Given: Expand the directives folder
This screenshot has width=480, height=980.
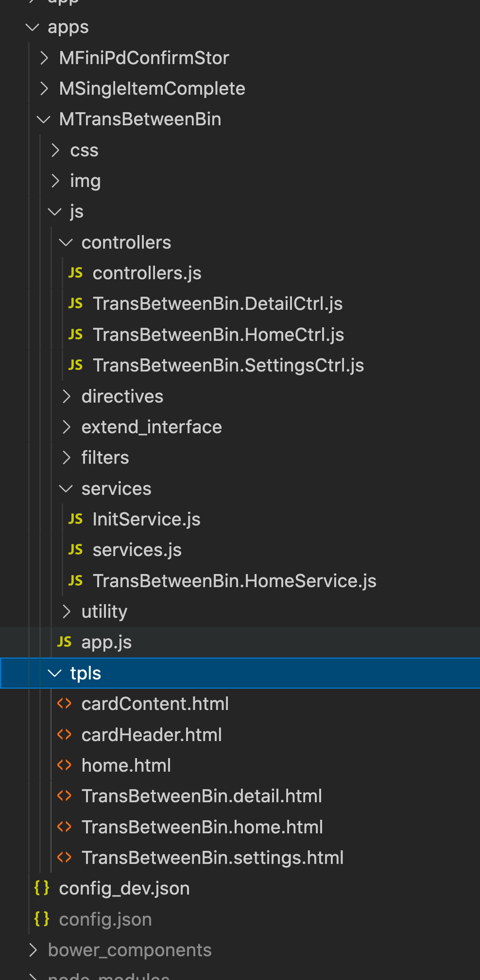Looking at the screenshot, I should [x=67, y=396].
